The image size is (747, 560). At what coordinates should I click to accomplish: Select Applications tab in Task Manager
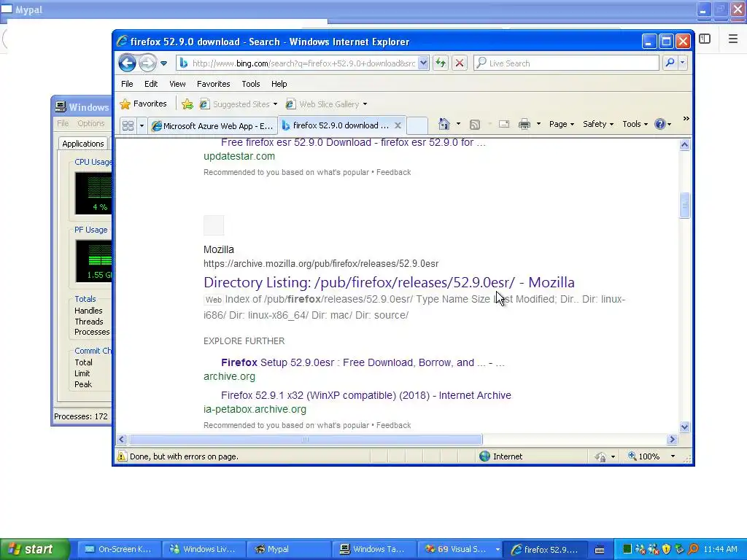pos(83,144)
